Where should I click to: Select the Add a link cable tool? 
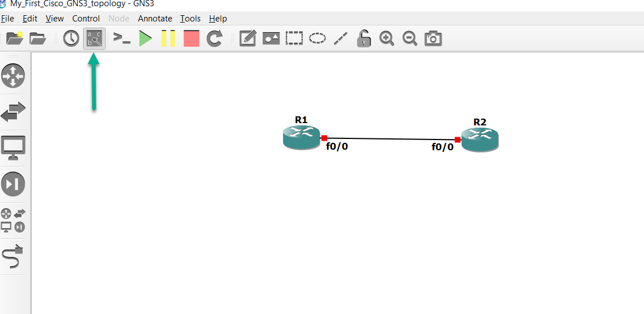12,256
